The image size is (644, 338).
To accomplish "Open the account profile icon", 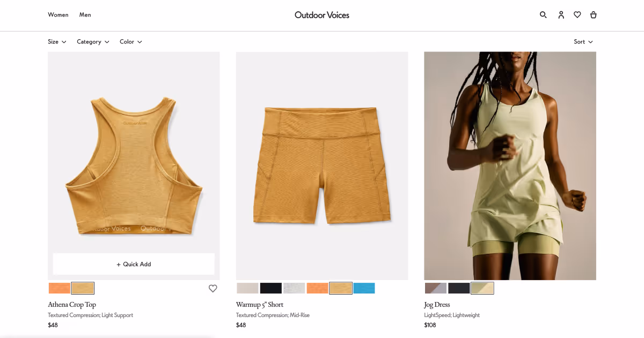I will (x=561, y=15).
